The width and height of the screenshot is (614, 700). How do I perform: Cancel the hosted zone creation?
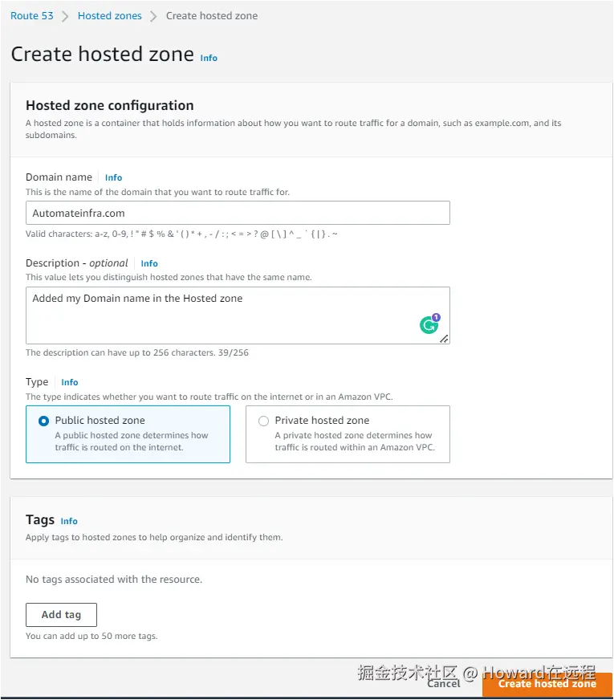click(x=444, y=683)
